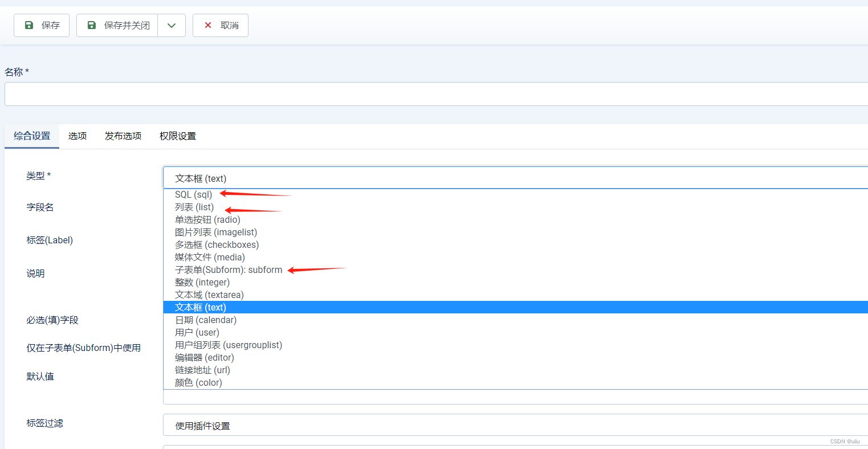
Task: Click the 保存 save button
Action: click(42, 26)
